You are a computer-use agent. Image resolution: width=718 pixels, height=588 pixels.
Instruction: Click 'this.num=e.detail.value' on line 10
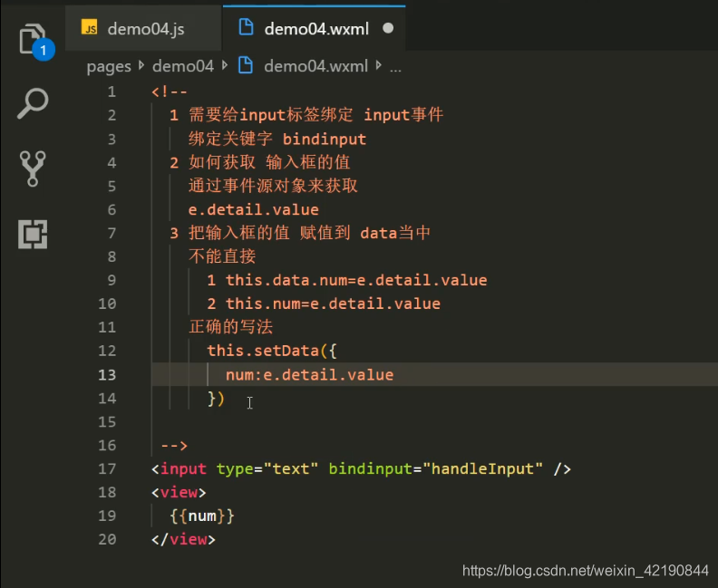[333, 304]
